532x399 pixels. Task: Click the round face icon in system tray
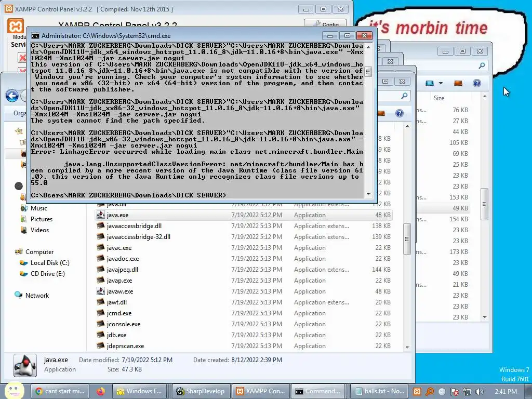(x=442, y=392)
